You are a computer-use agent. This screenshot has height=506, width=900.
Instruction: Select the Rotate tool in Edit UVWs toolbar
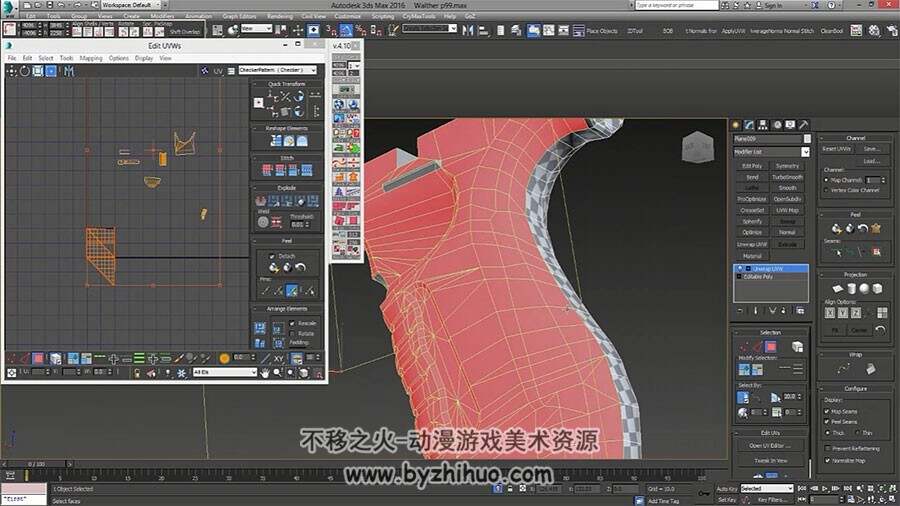[24, 71]
